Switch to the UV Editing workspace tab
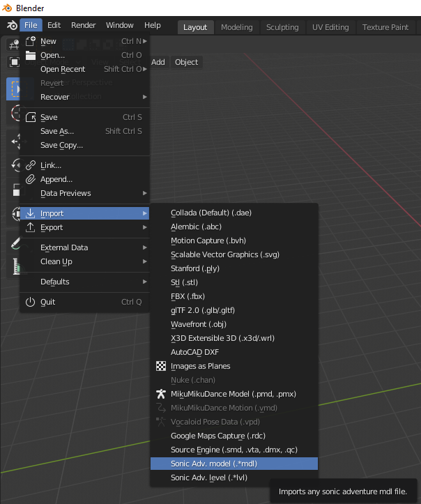 (x=330, y=27)
